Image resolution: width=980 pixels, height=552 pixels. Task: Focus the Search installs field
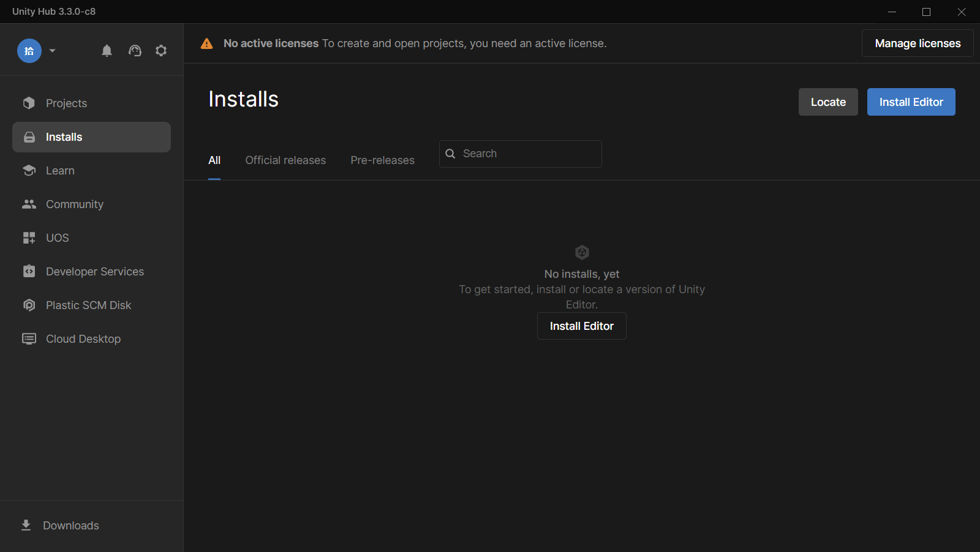click(x=521, y=154)
